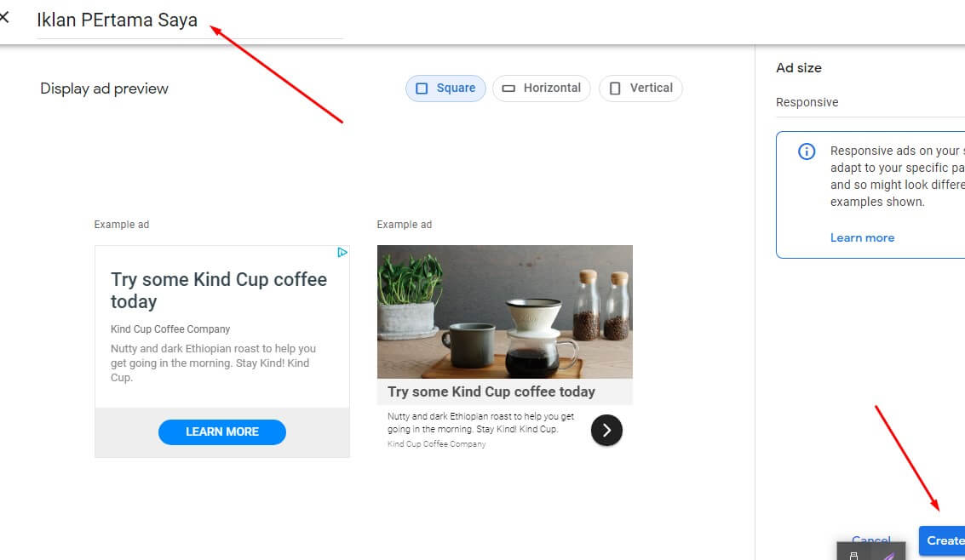The height and width of the screenshot is (560, 965).
Task: Switch preview to Vertical layout
Action: [640, 88]
